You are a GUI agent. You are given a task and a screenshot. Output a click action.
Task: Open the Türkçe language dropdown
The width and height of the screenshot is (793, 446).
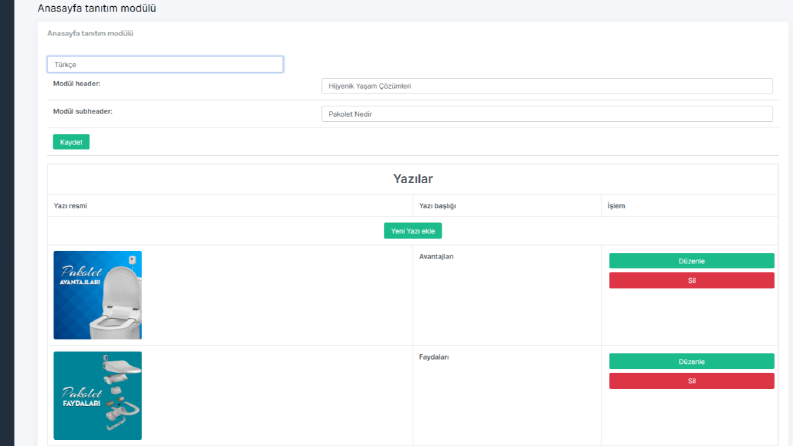click(x=165, y=64)
